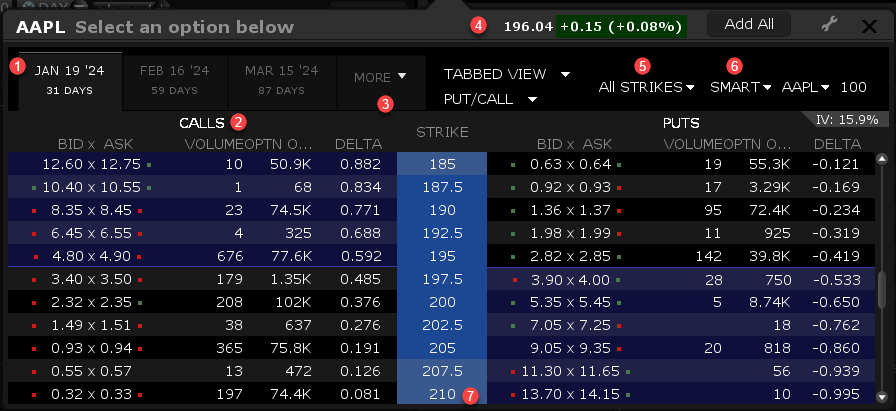Click the put quote 13.70 x 14.15
Image resolution: width=896 pixels, height=411 pixels.
[570, 394]
